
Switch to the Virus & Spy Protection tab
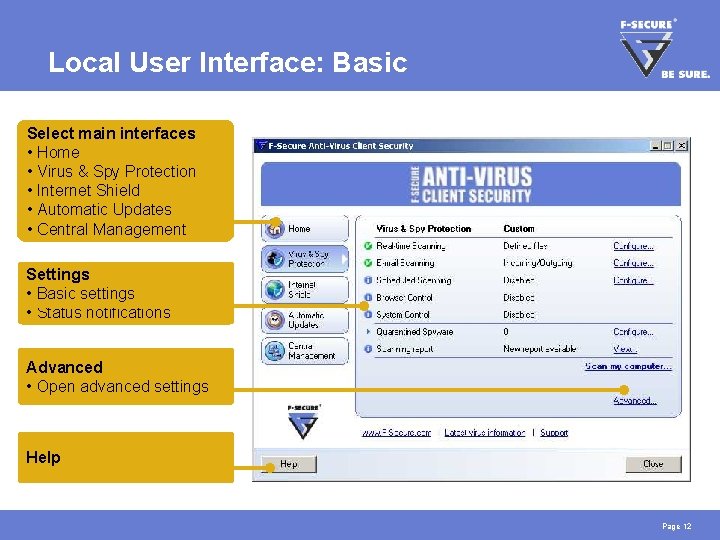(305, 259)
